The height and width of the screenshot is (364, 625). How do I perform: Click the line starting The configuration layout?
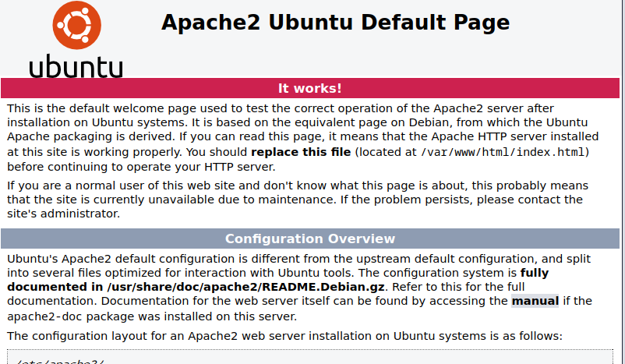[x=284, y=336]
